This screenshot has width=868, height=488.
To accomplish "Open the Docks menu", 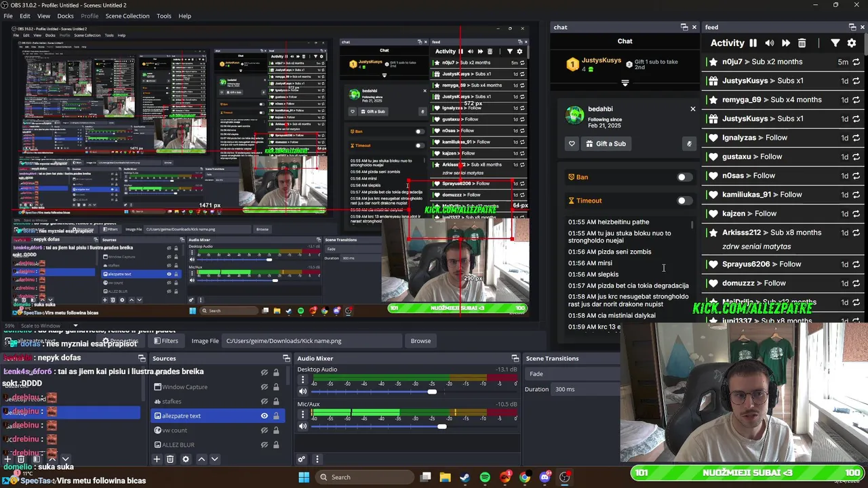I will 65,16.
